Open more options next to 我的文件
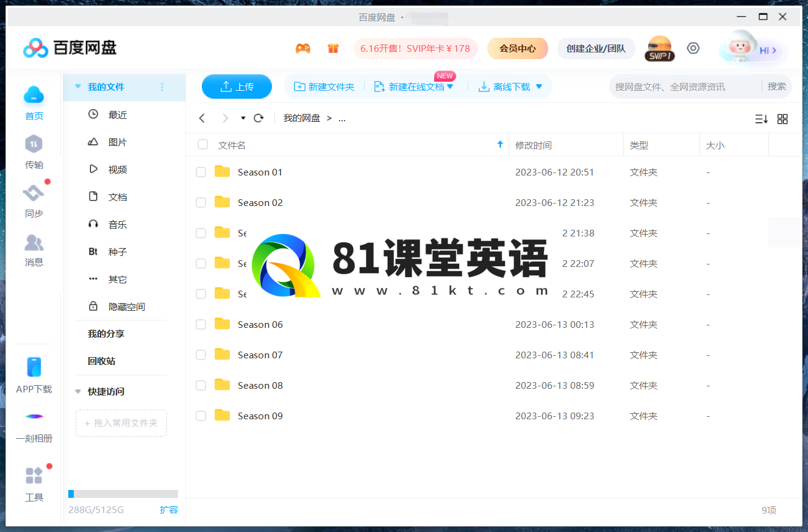Image resolution: width=808 pixels, height=532 pixels. 162,87
